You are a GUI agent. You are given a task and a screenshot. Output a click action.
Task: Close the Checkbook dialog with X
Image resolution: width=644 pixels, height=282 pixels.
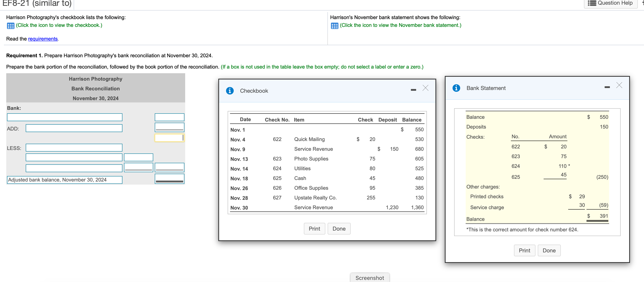(425, 88)
